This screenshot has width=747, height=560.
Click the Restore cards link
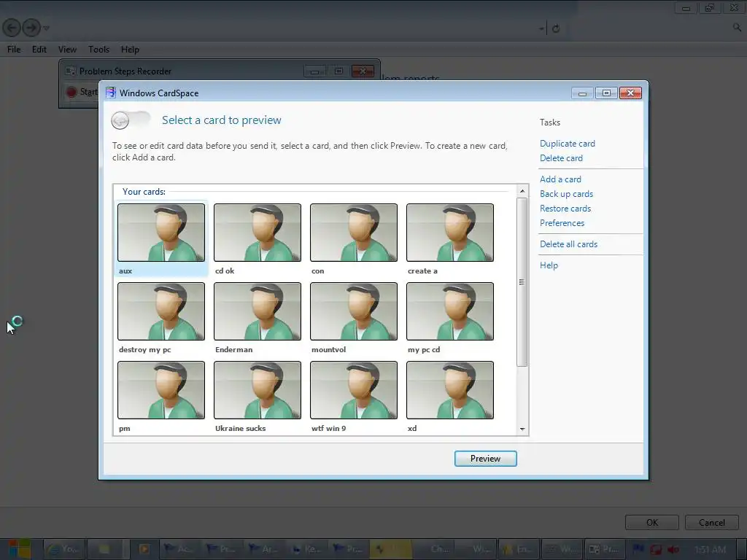[565, 209]
